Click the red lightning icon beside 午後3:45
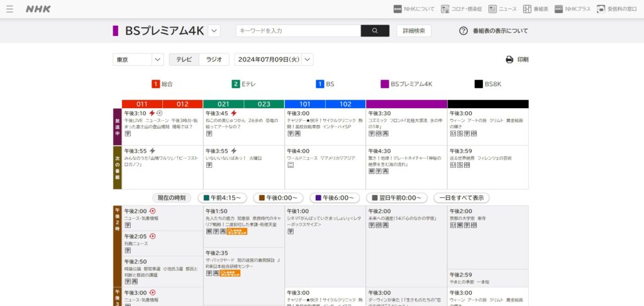Viewport: 644px width, 306px height. tap(234, 113)
